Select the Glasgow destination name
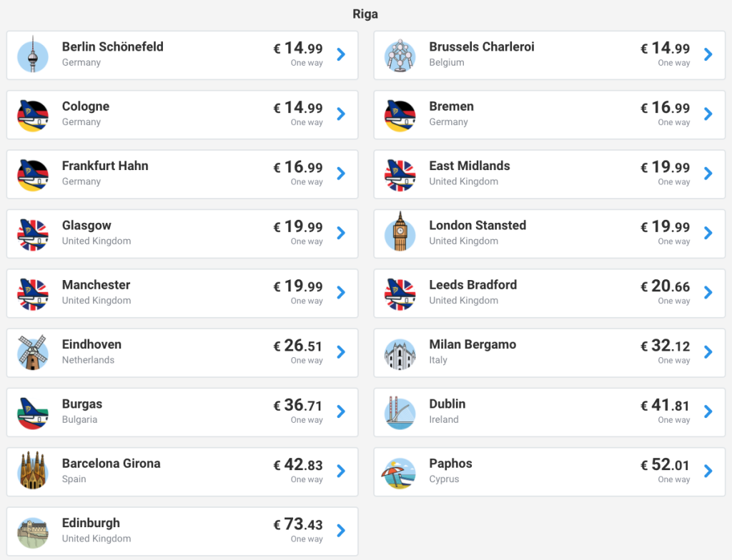Image resolution: width=732 pixels, height=560 pixels. click(x=86, y=226)
